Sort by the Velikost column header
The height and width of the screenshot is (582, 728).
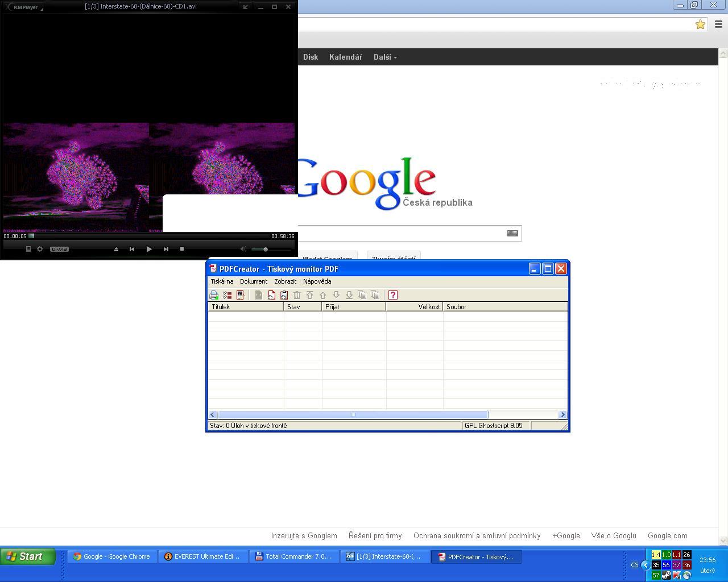coord(415,307)
